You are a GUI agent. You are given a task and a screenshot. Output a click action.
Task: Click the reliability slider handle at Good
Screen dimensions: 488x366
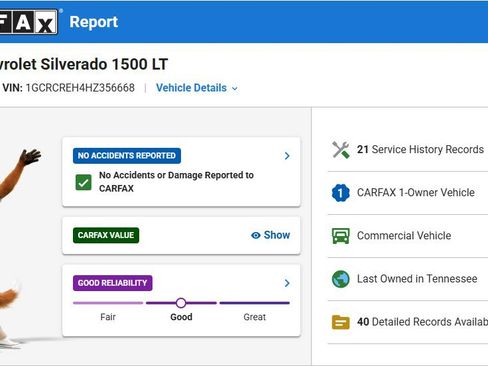[x=181, y=303]
